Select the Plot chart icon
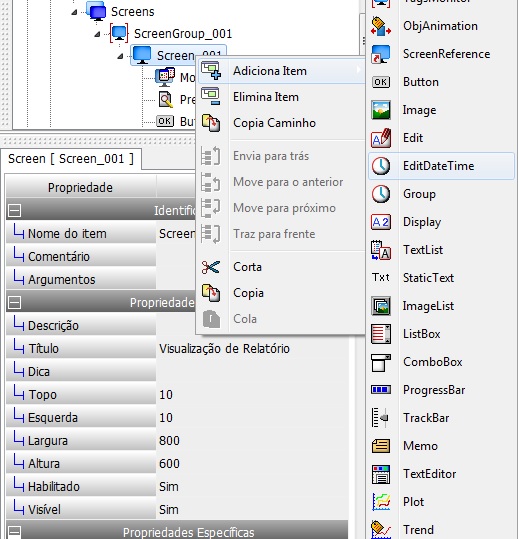Viewport: 518px width, 539px height. click(x=381, y=502)
